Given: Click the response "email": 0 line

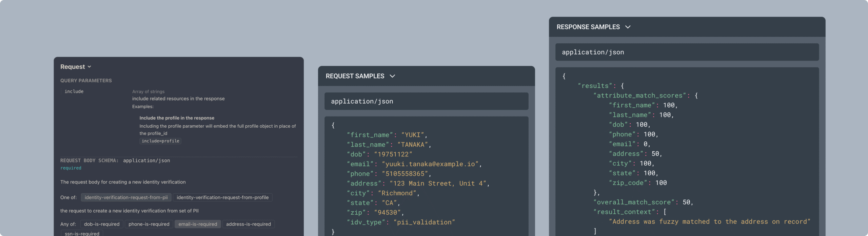Looking at the screenshot, I should point(630,144).
